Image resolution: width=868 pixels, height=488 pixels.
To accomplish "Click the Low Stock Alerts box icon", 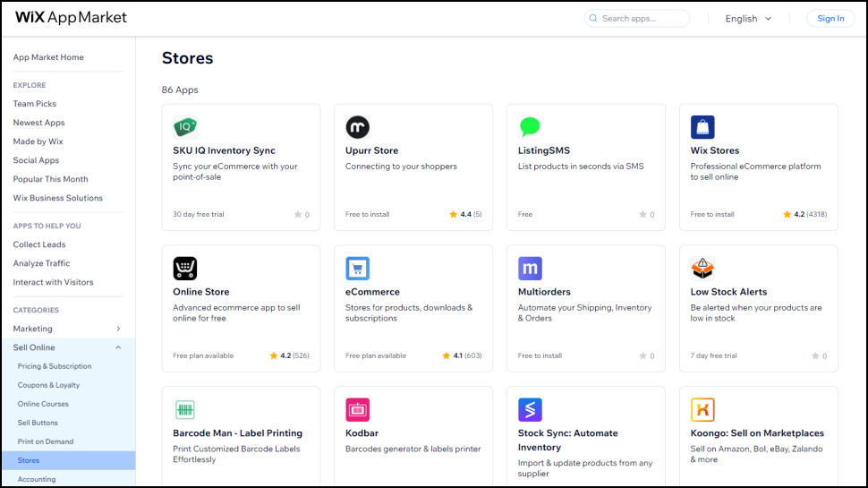I will point(702,269).
